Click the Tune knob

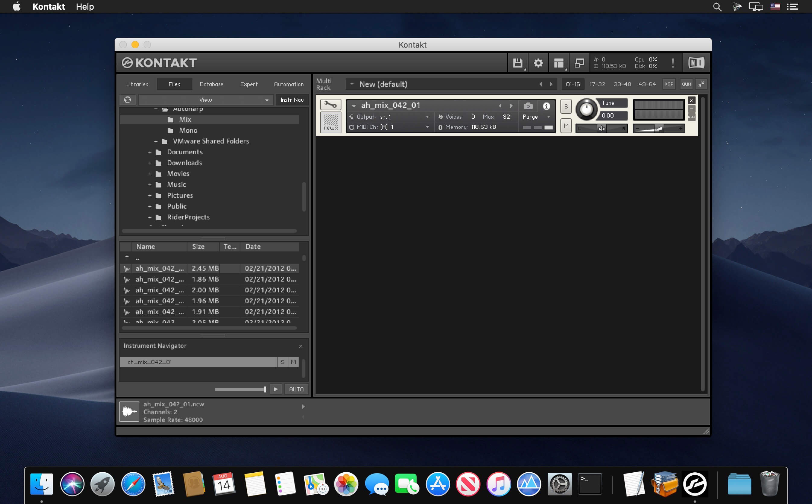pos(587,109)
